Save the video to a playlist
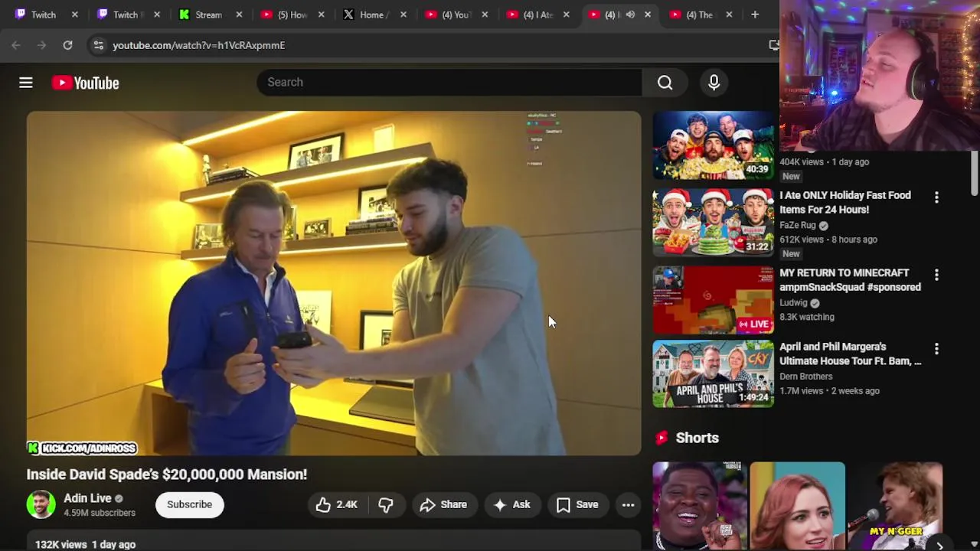 (577, 504)
